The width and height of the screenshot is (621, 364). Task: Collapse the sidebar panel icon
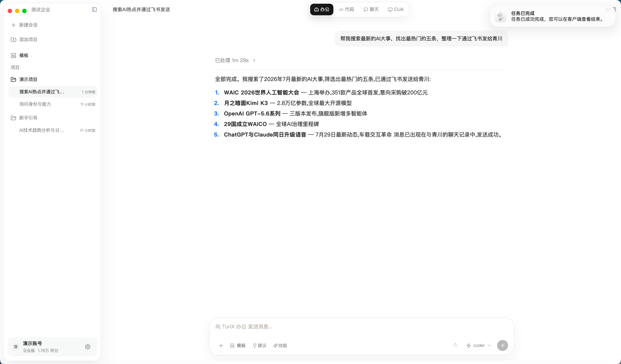94,10
